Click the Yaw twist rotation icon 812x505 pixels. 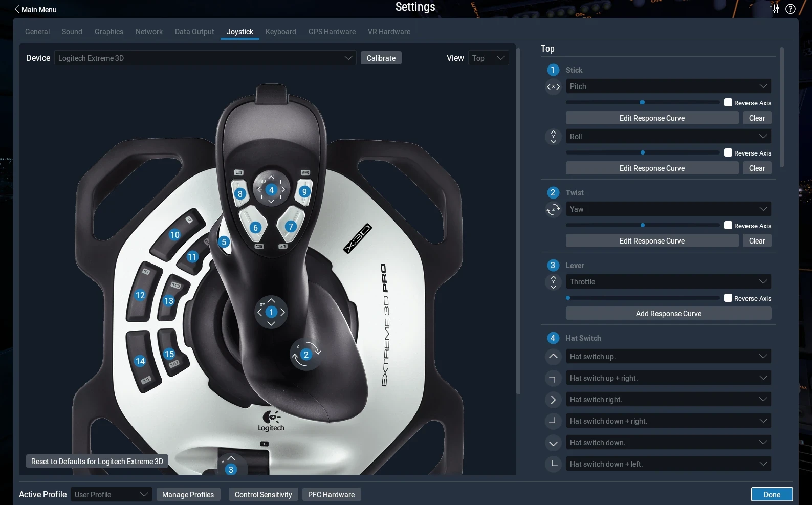click(553, 209)
